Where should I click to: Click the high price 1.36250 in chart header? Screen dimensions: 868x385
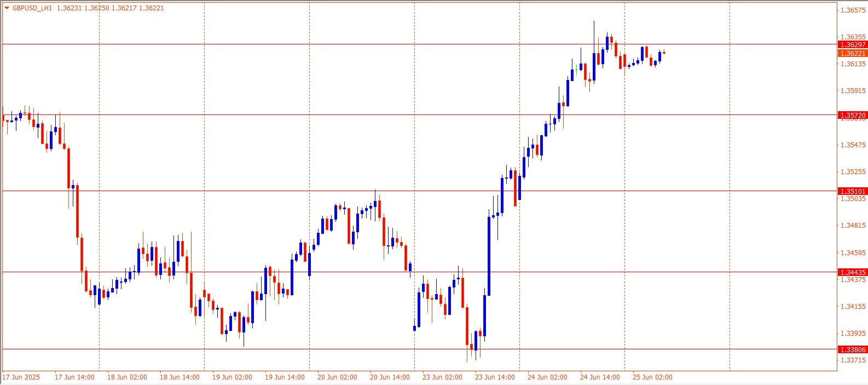(96, 8)
